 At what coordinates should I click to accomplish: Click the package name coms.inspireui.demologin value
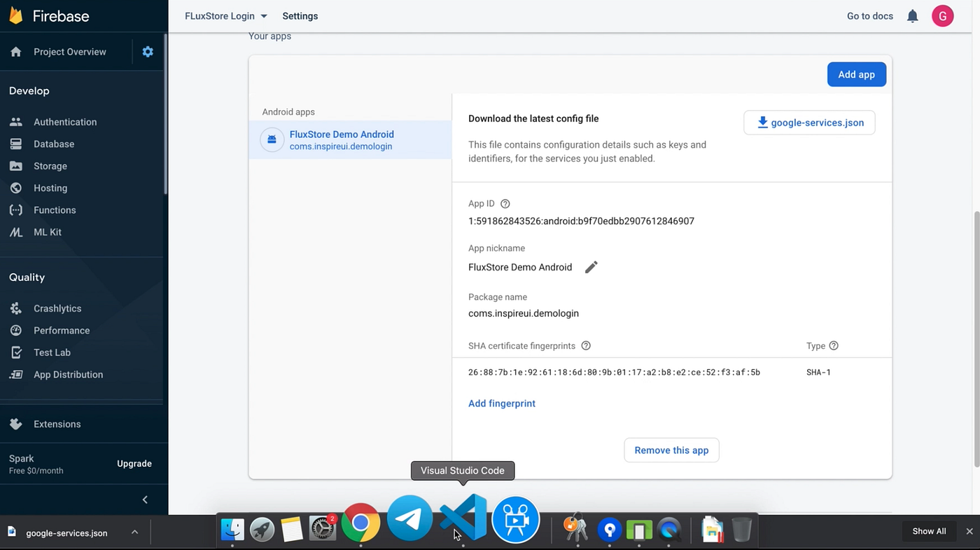[524, 314]
